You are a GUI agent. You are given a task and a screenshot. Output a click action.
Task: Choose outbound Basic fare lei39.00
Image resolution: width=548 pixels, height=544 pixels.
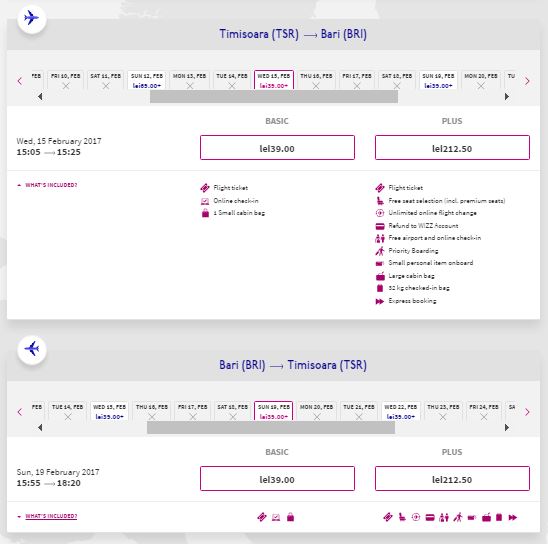tap(277, 148)
